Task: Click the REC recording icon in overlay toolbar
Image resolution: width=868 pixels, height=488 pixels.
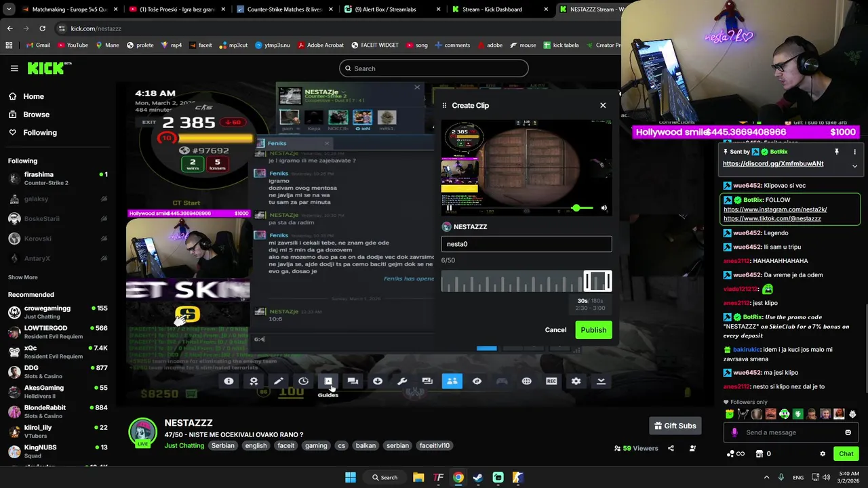Action: (551, 381)
